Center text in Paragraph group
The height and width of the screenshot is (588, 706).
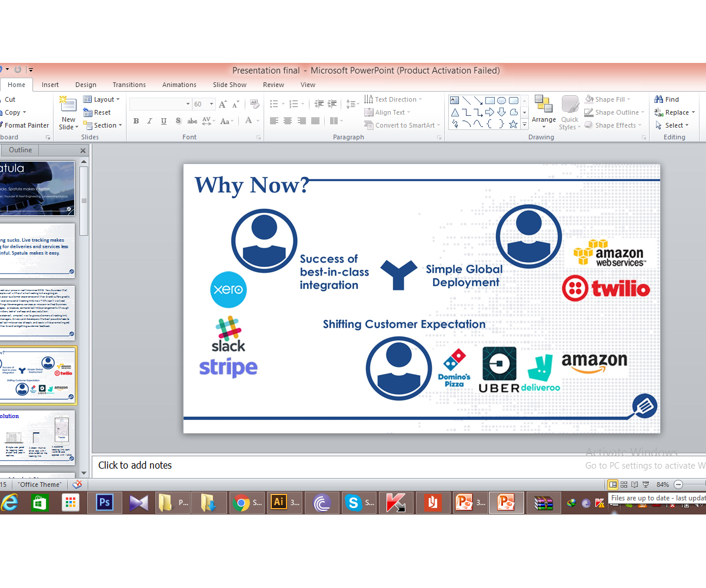(x=288, y=121)
